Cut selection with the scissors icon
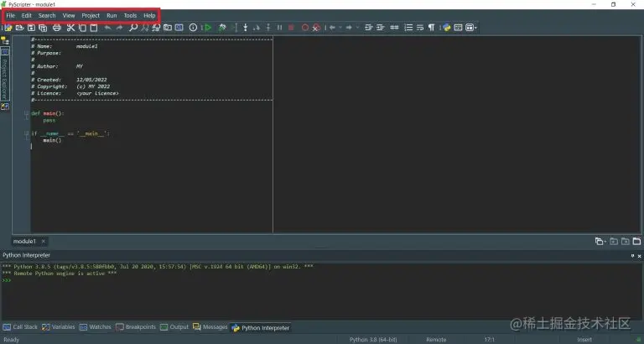 click(x=70, y=28)
